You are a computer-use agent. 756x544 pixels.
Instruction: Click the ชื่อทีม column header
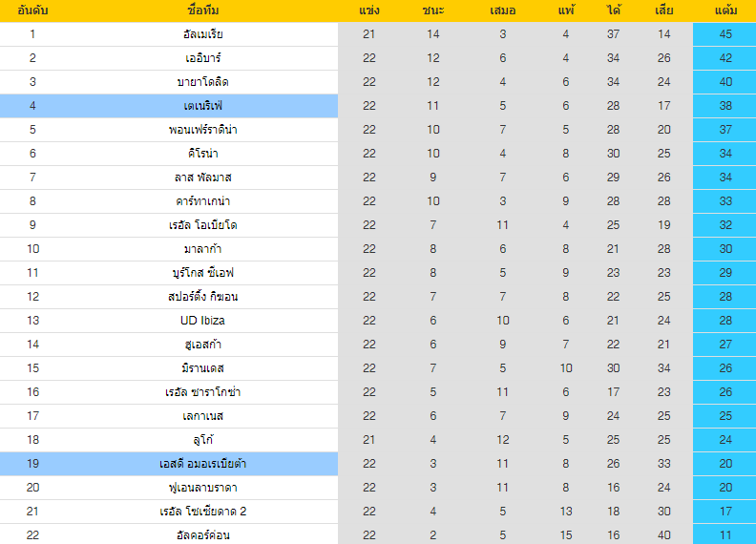coord(203,10)
